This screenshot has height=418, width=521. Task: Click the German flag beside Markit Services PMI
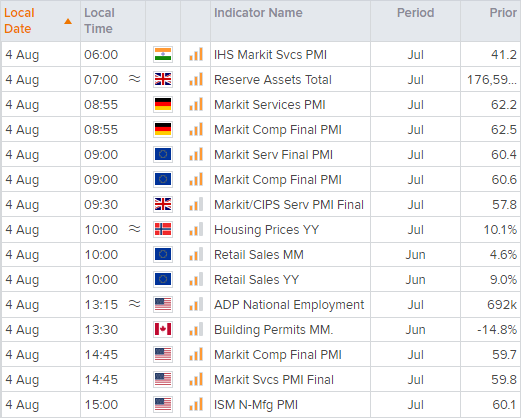coord(163,104)
